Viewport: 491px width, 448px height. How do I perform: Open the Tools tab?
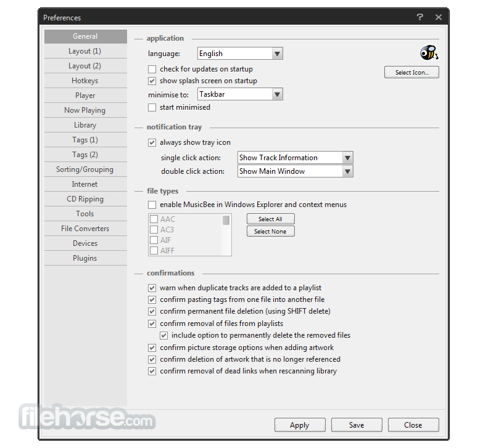86,214
